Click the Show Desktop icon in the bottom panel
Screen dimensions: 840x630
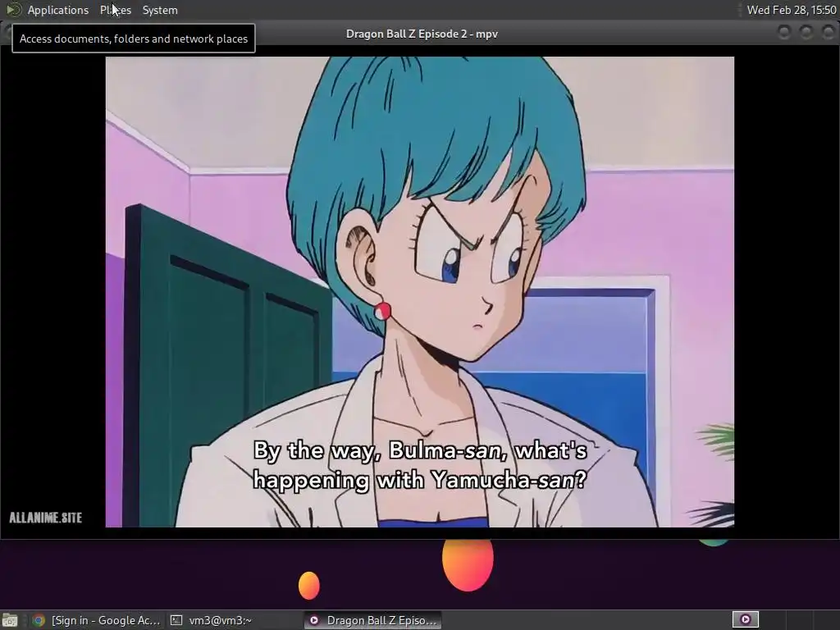tap(10, 620)
